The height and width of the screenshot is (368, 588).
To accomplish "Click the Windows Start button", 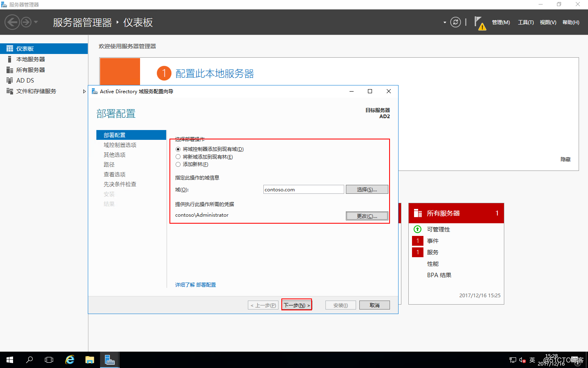I will 10,360.
